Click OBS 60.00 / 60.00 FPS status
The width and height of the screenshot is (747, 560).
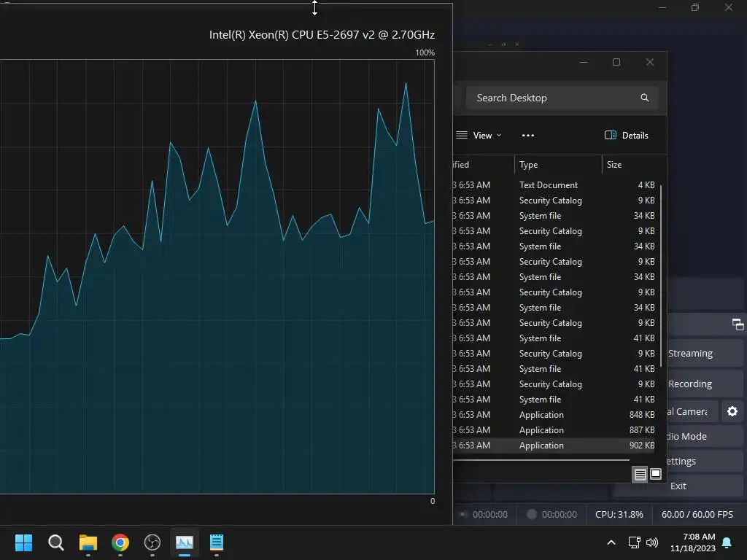click(697, 514)
